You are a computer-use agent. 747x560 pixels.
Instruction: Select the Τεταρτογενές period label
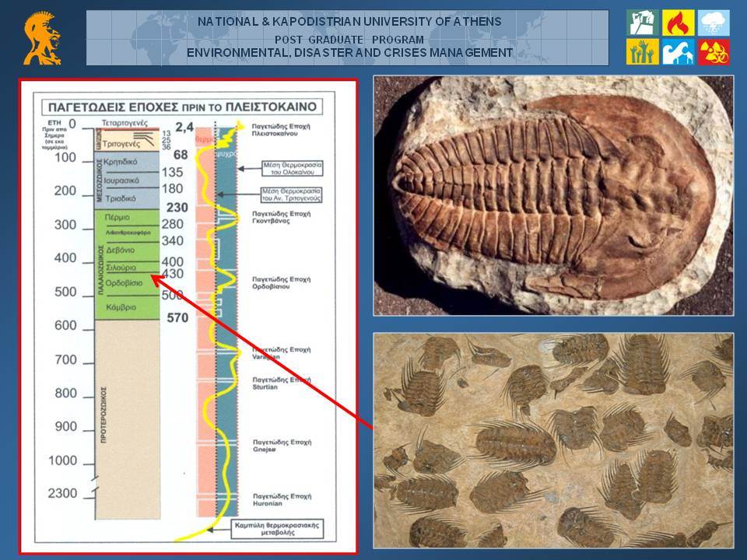(124, 123)
